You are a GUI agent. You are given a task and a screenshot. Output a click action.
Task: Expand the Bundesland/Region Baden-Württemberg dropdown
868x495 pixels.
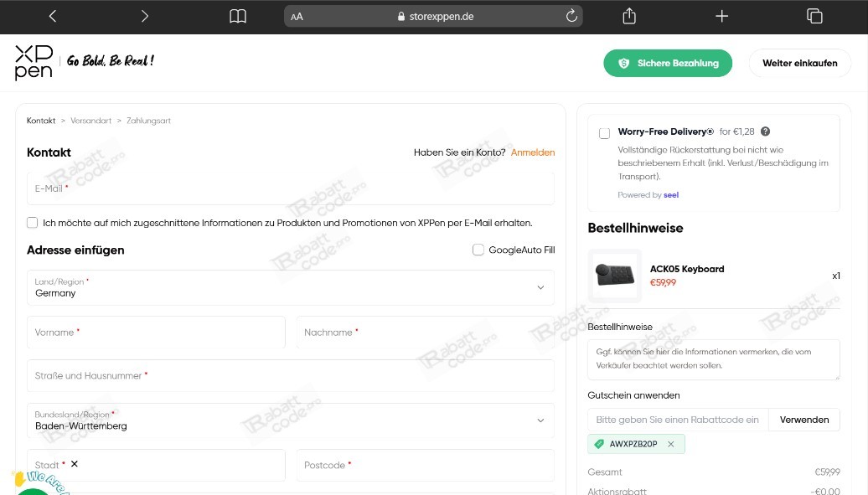pos(291,420)
